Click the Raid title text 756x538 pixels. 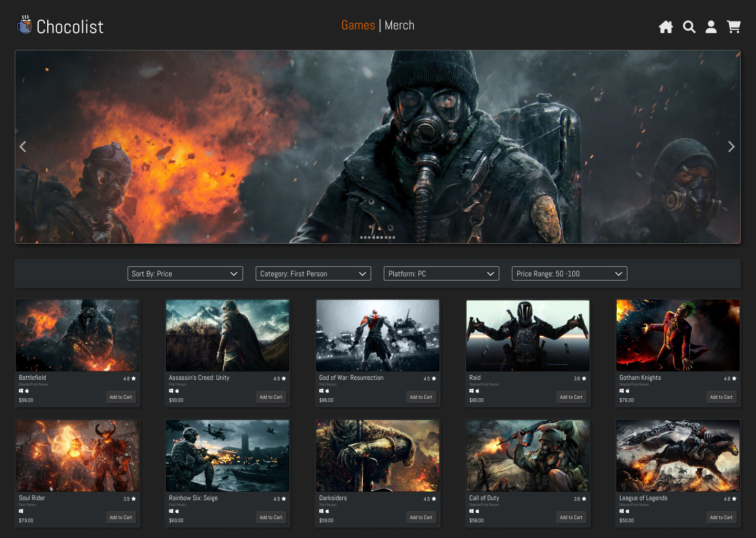coord(475,378)
